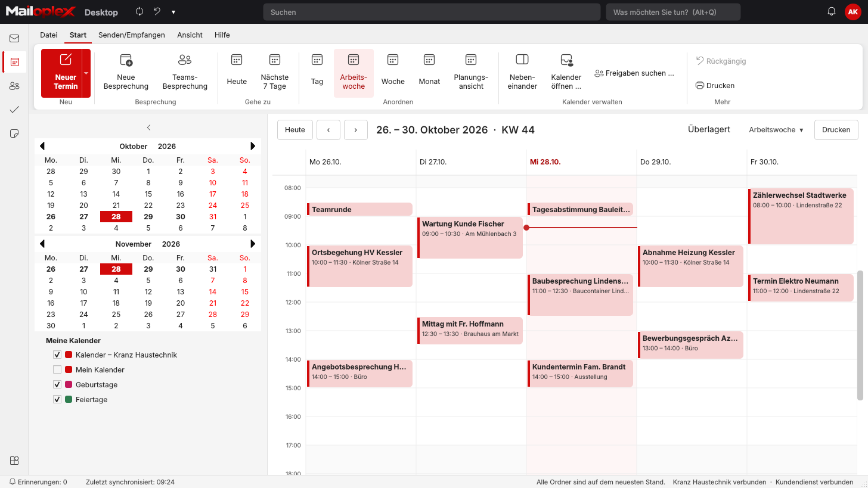Screen dimensions: 868x488
Task: Open the Arbeitswoche view dropdown
Action: pyautogui.click(x=776, y=130)
